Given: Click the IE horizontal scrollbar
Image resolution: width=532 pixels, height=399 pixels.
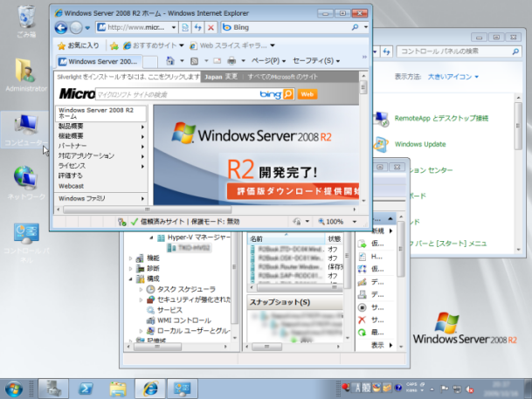Looking at the screenshot, I should pos(147,210).
